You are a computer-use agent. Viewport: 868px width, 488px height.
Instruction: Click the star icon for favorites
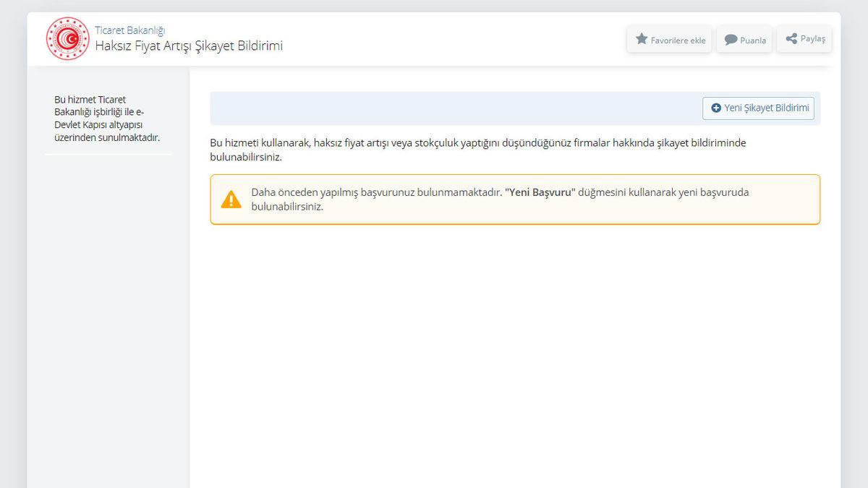point(642,39)
